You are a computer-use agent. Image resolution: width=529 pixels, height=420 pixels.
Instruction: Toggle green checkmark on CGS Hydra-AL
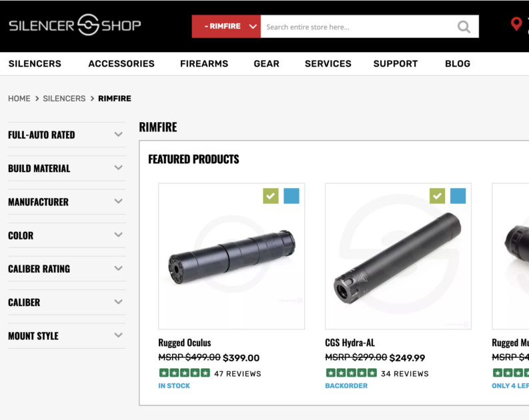click(x=437, y=196)
